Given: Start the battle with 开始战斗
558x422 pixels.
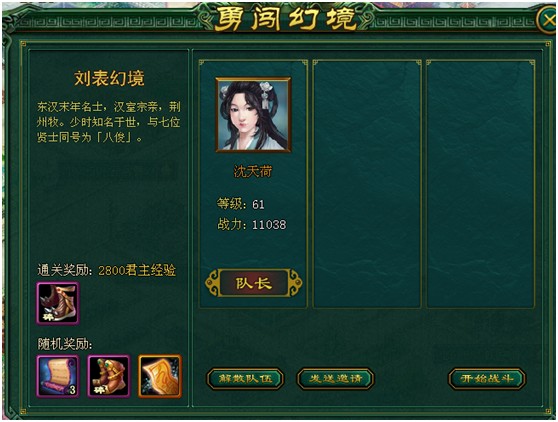Looking at the screenshot, I should pyautogui.click(x=486, y=379).
